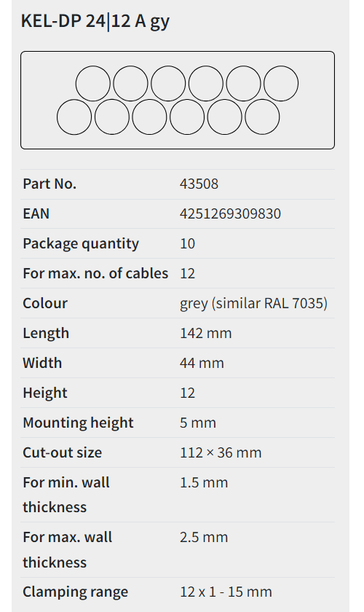Click the Colour row label
The height and width of the screenshot is (612, 364).
45,303
